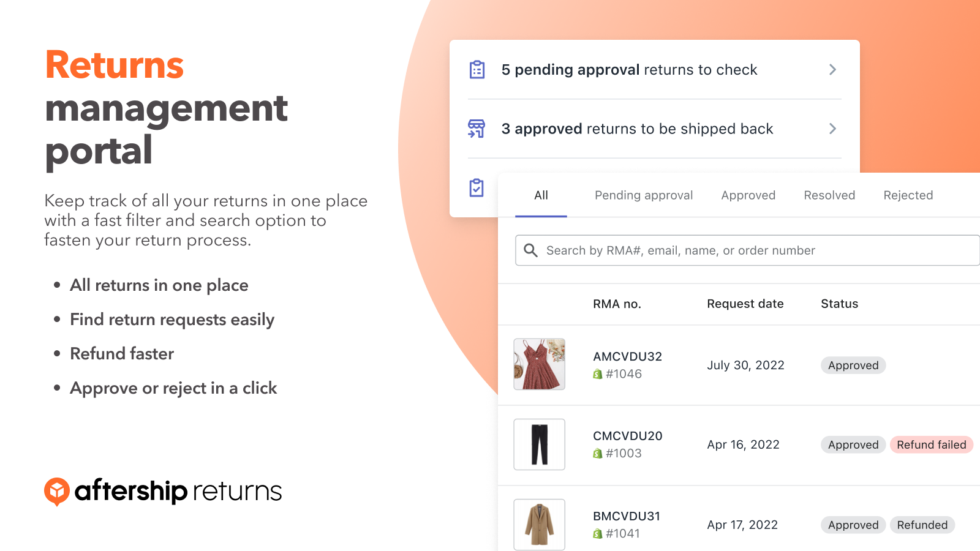Switch to the Pending approval tab
The image size is (980, 551).
[x=644, y=195]
